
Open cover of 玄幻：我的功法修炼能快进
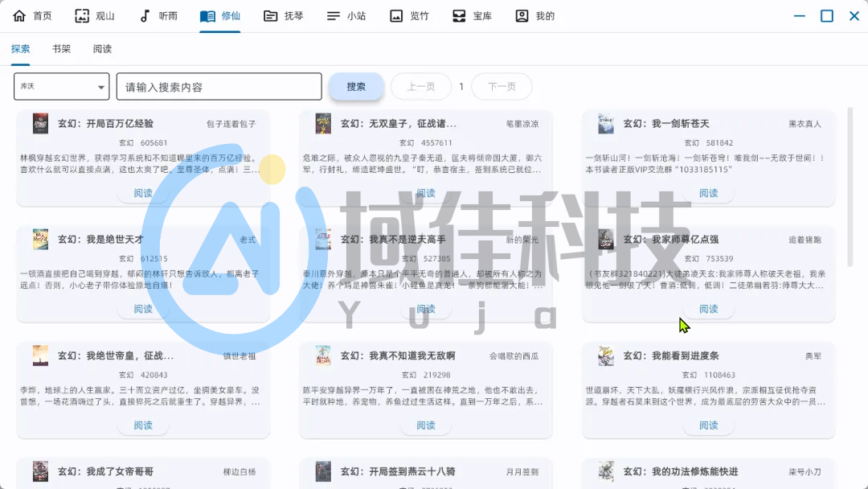[x=606, y=471]
